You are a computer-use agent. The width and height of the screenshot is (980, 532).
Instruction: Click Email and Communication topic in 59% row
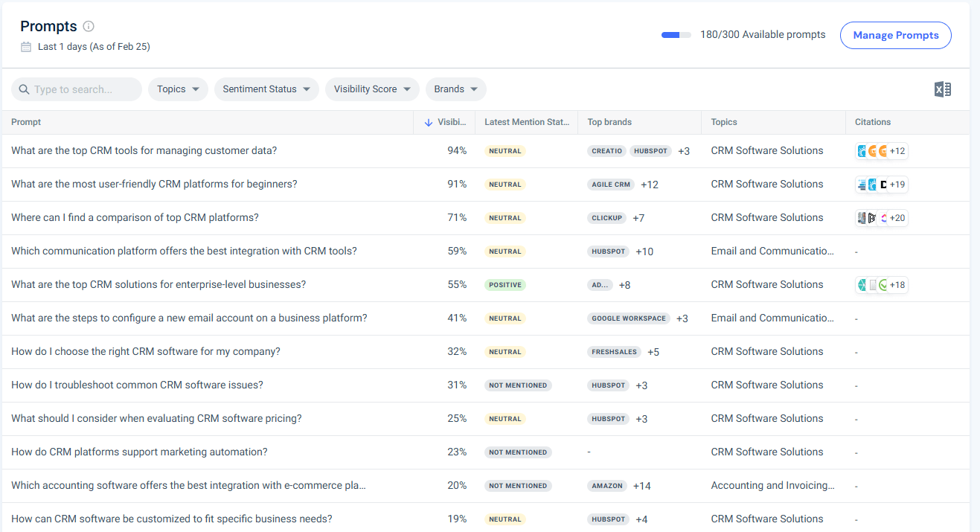(x=772, y=251)
